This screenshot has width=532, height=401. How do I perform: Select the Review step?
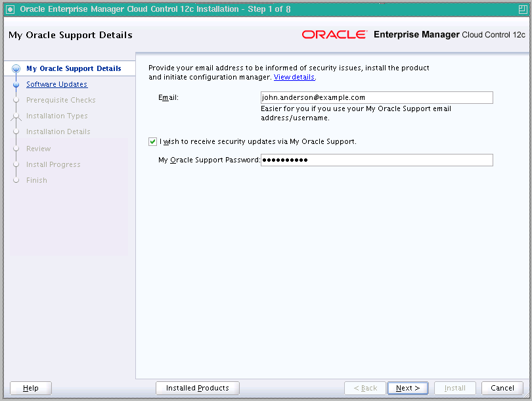pyautogui.click(x=38, y=149)
